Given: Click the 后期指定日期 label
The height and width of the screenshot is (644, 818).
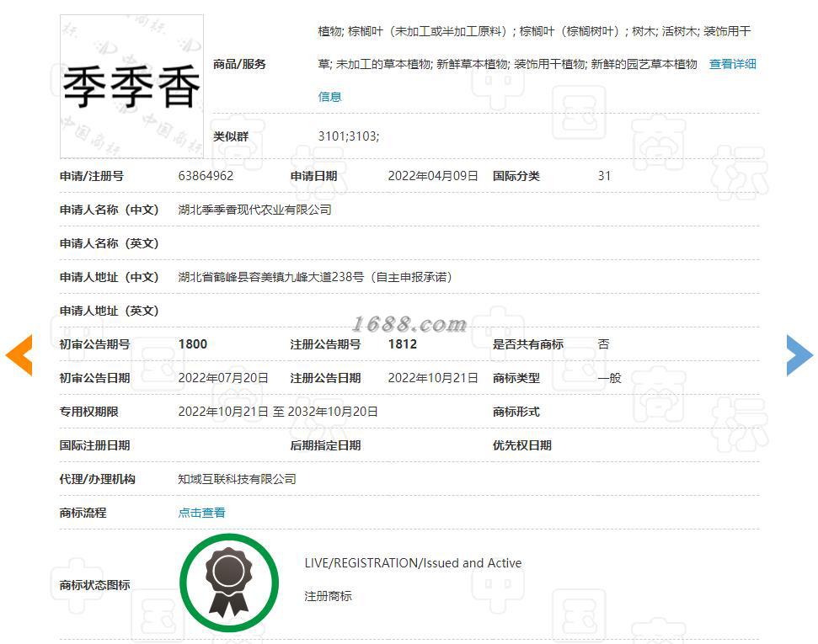Looking at the screenshot, I should point(325,445).
